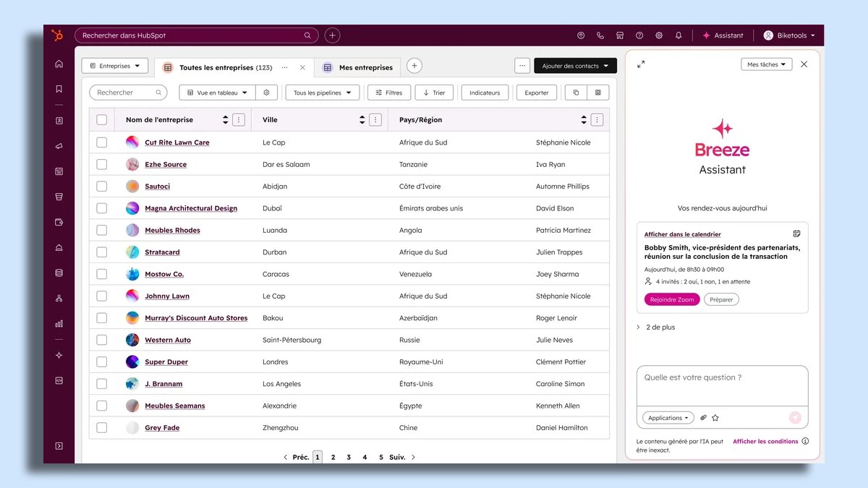Click the info icon beside Afficher les conditions

tap(805, 441)
